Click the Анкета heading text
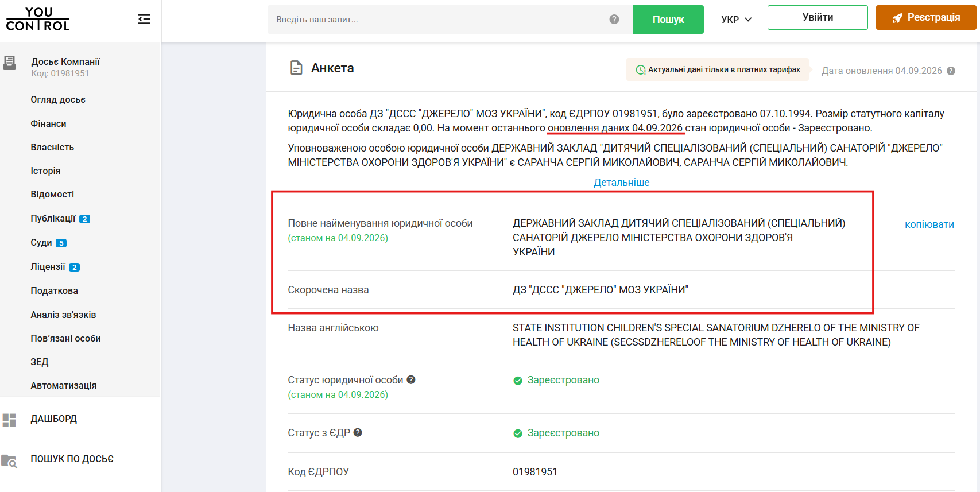The height and width of the screenshot is (492, 980). (332, 68)
